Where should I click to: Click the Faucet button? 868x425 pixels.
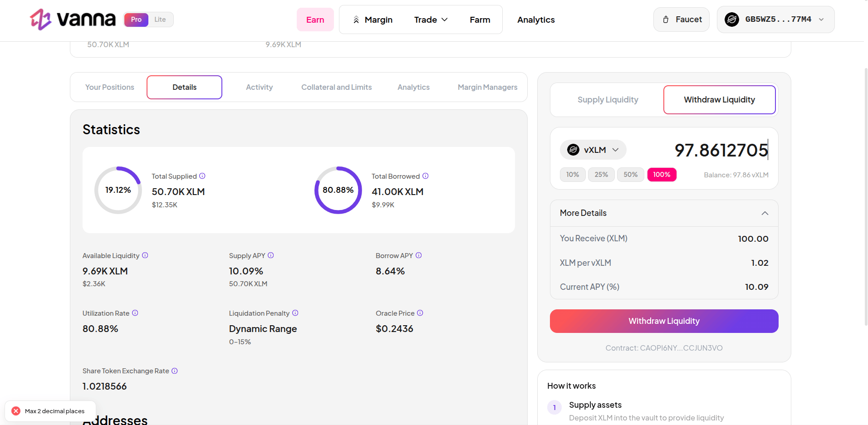[682, 20]
